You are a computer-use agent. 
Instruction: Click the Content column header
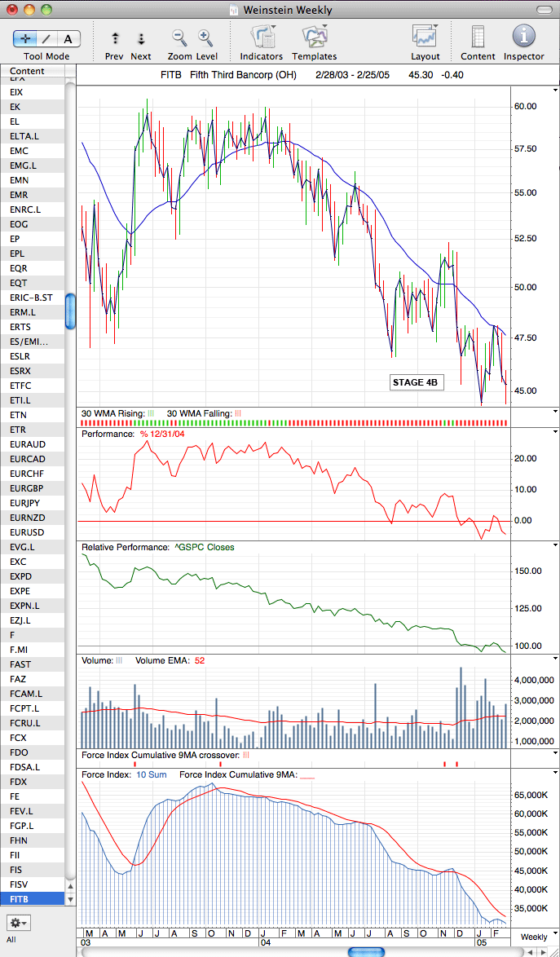pyautogui.click(x=32, y=71)
